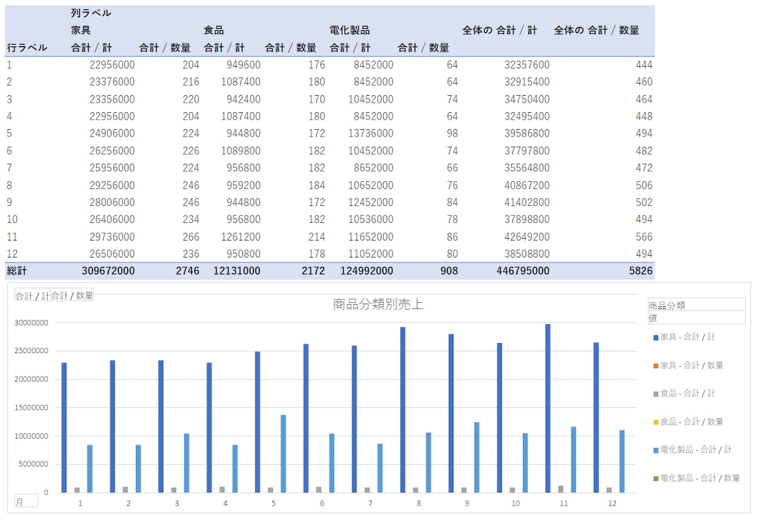The image size is (768, 532).
Task: Select the 家具 - 合計 / 数量 legend entry
Action: [689, 365]
